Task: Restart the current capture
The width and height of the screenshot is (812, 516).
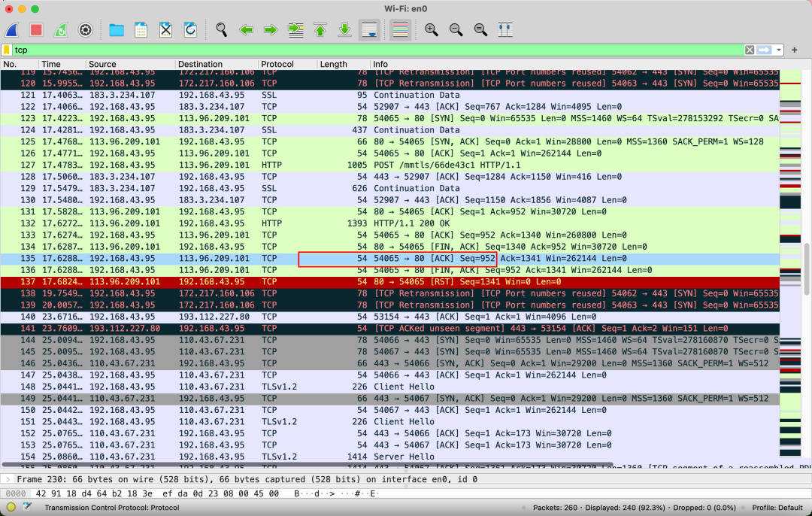Action: (x=61, y=30)
